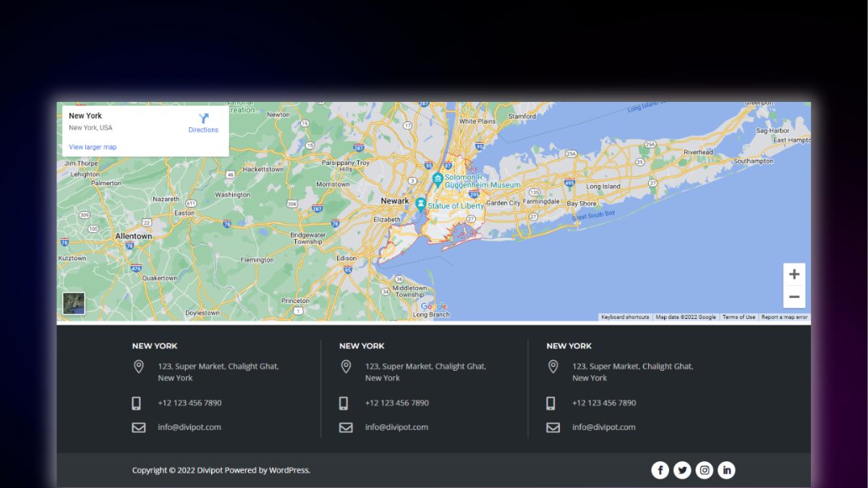Screen dimensions: 868x488
Task: Click location pin icon in first column
Action: pos(139,367)
